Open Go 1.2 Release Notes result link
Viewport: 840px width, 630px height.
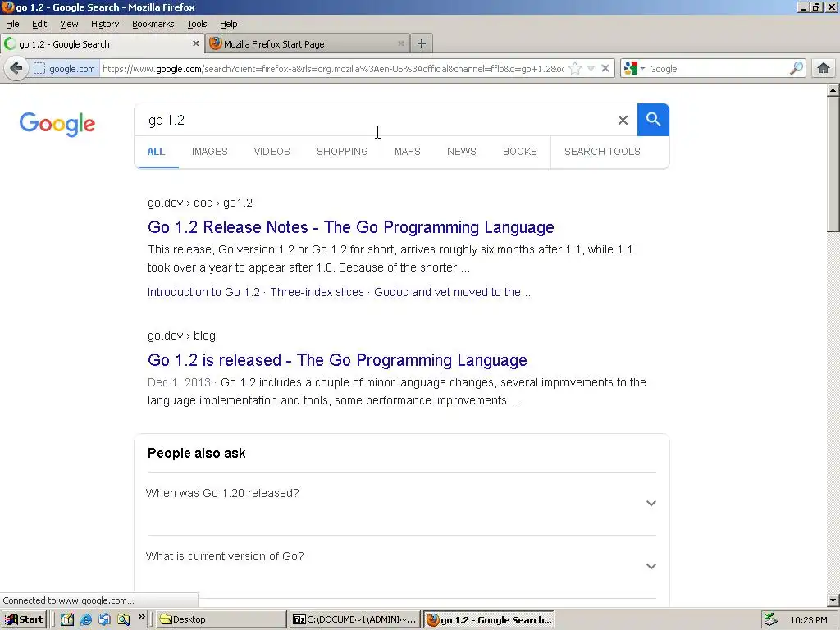point(351,227)
